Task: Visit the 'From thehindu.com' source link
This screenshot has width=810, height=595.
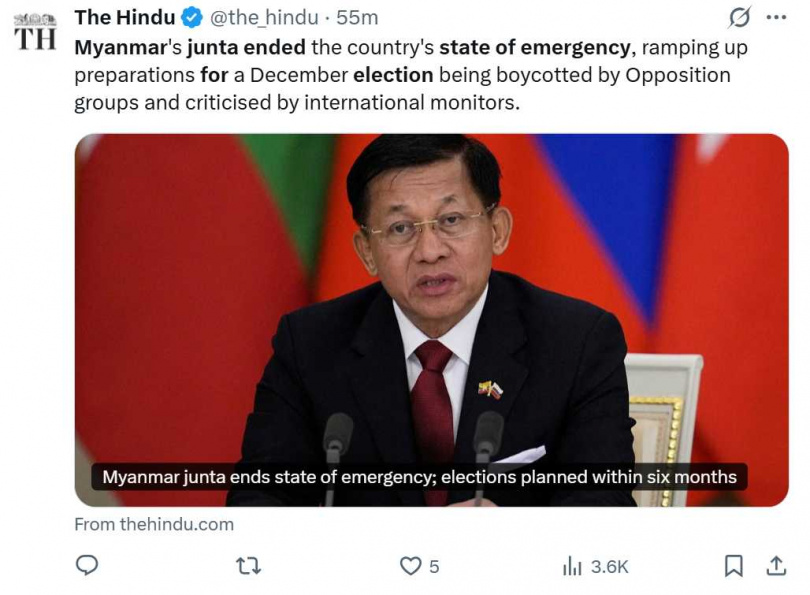Action: tap(154, 524)
